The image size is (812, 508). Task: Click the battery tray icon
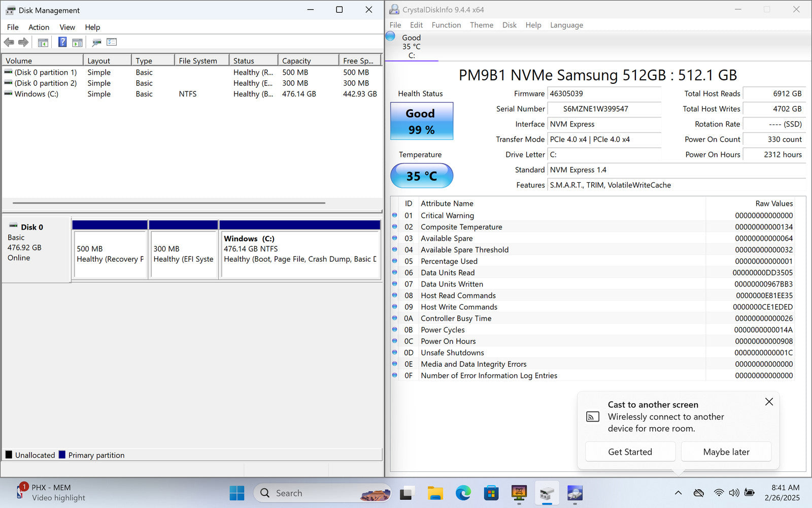coord(749,493)
